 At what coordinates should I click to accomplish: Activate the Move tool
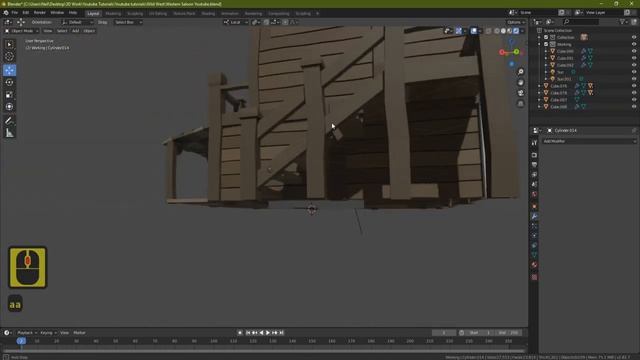[9, 70]
